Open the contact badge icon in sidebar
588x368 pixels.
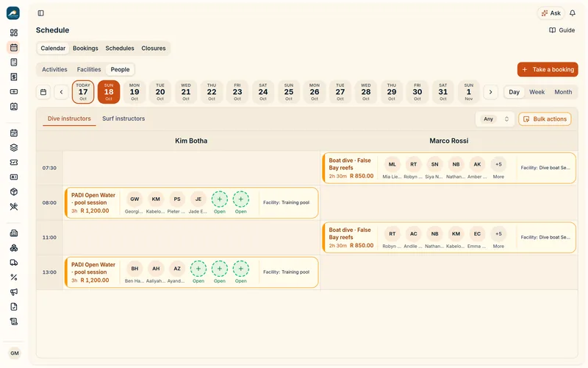point(14,107)
